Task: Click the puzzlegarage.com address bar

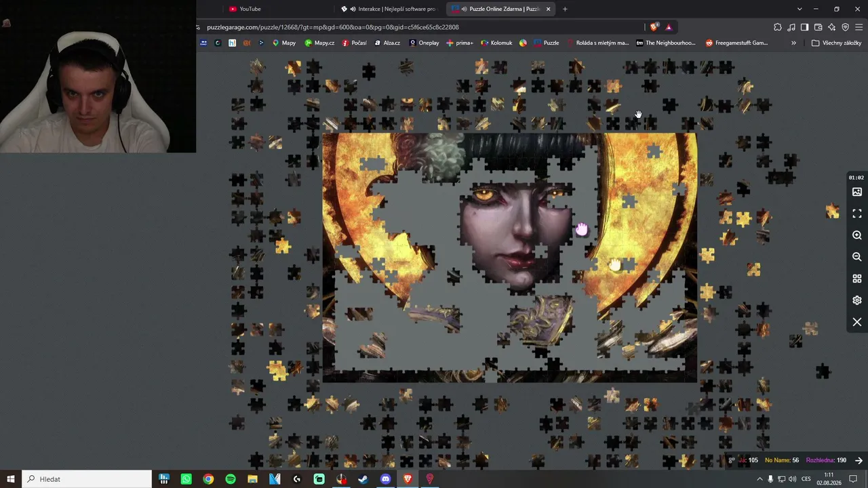Action: 420,27
